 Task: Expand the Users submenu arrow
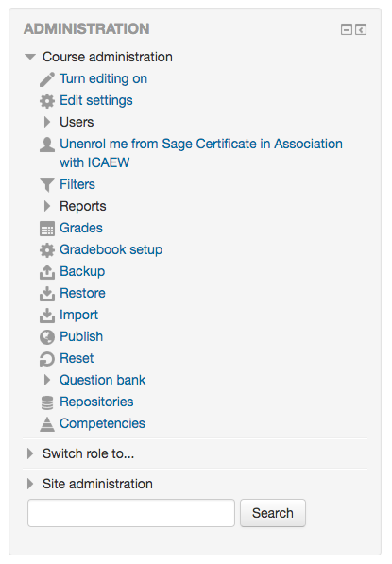pos(47,122)
